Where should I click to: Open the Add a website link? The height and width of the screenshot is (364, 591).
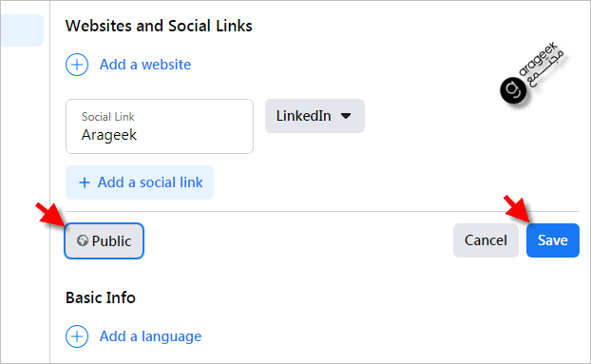[145, 65]
